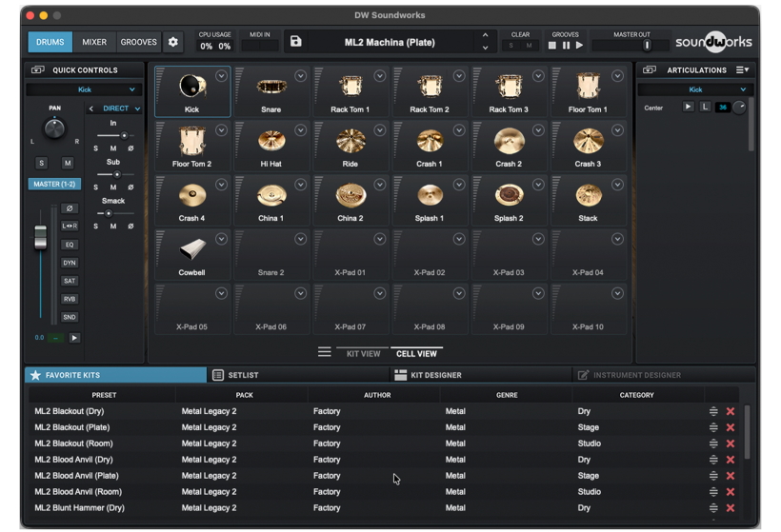The image size is (781, 532).
Task: Go to the next preset with down arrow
Action: point(485,48)
